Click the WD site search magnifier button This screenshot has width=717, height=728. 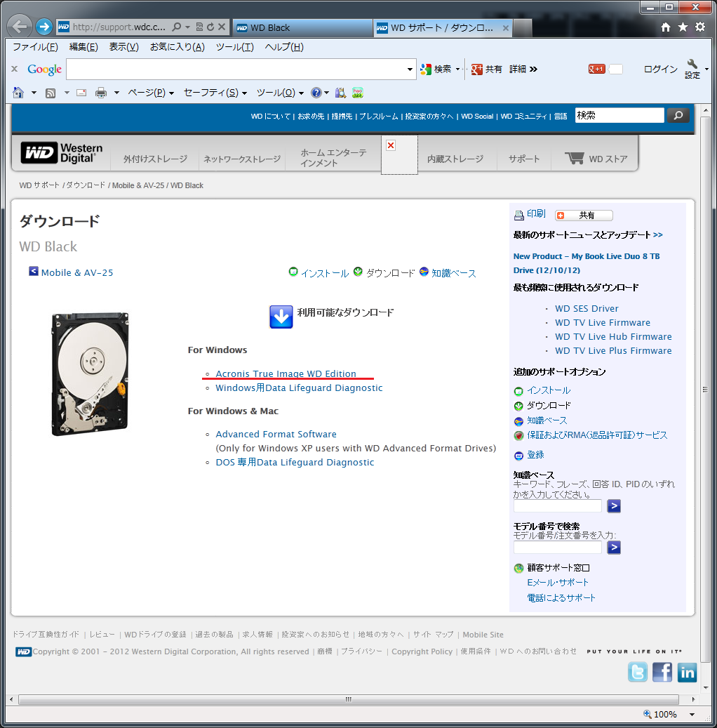[x=678, y=115]
